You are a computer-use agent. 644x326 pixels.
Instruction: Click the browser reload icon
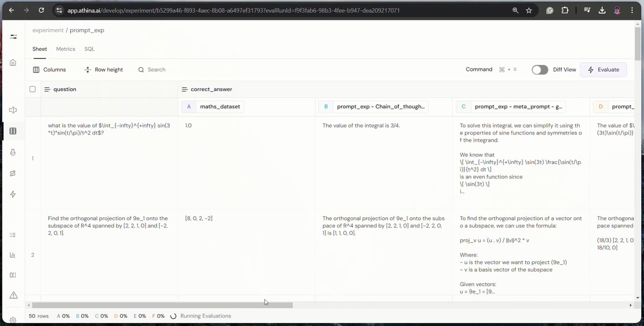[41, 10]
